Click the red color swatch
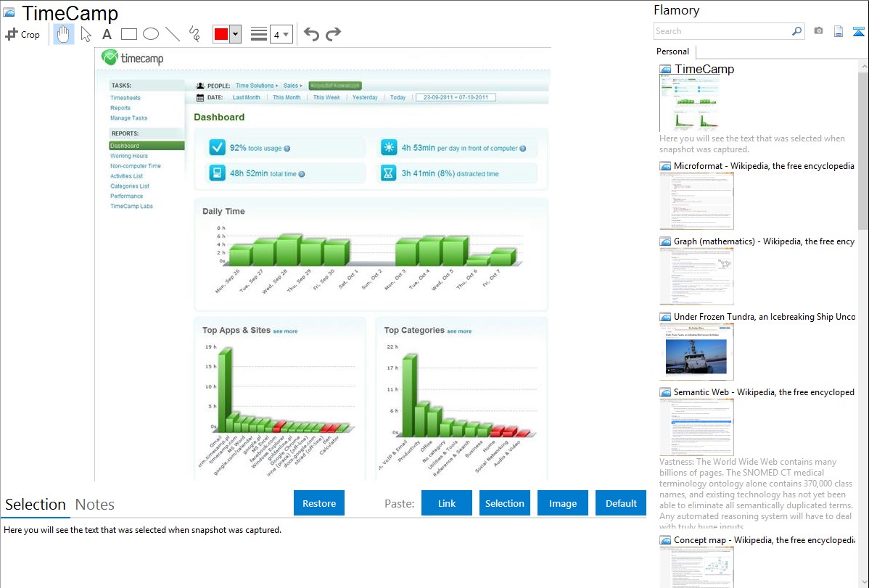 [221, 34]
